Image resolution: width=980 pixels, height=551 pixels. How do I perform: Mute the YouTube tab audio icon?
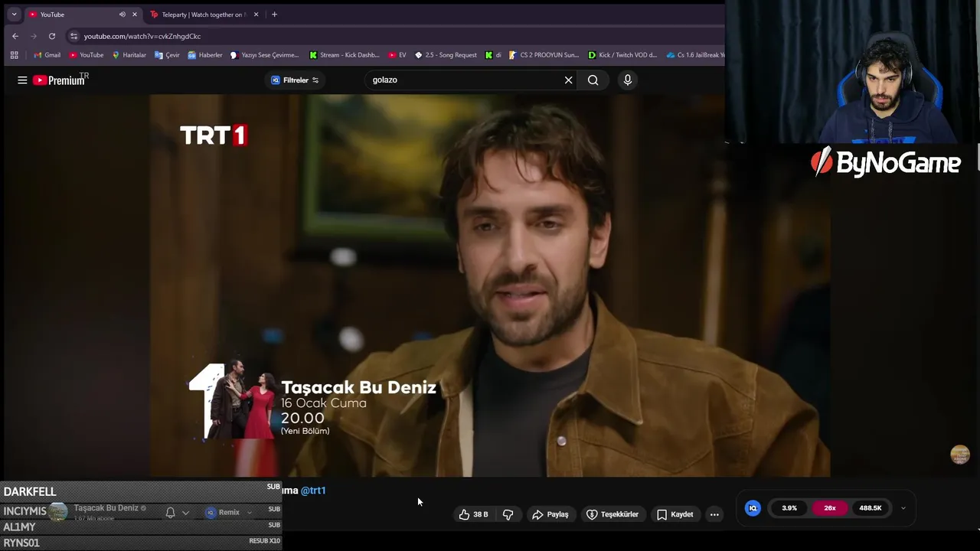[x=122, y=15]
